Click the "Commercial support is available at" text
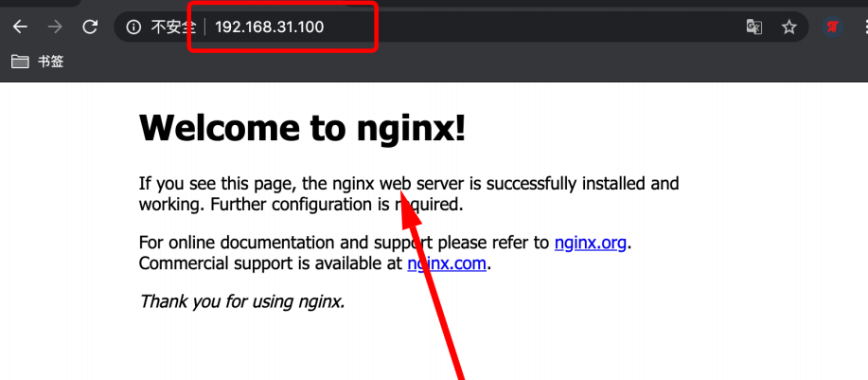This screenshot has width=868, height=380. pos(271,263)
